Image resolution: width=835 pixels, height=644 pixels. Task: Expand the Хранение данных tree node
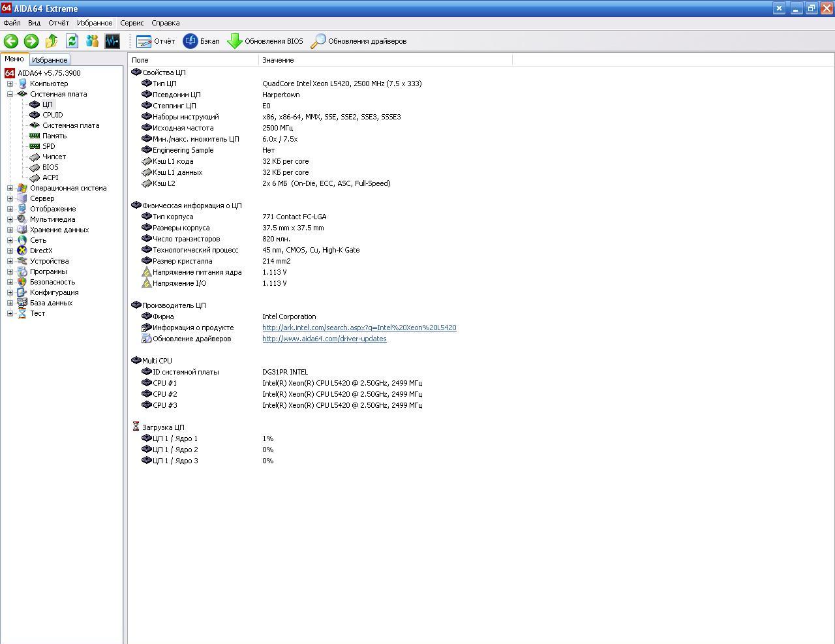click(10, 230)
